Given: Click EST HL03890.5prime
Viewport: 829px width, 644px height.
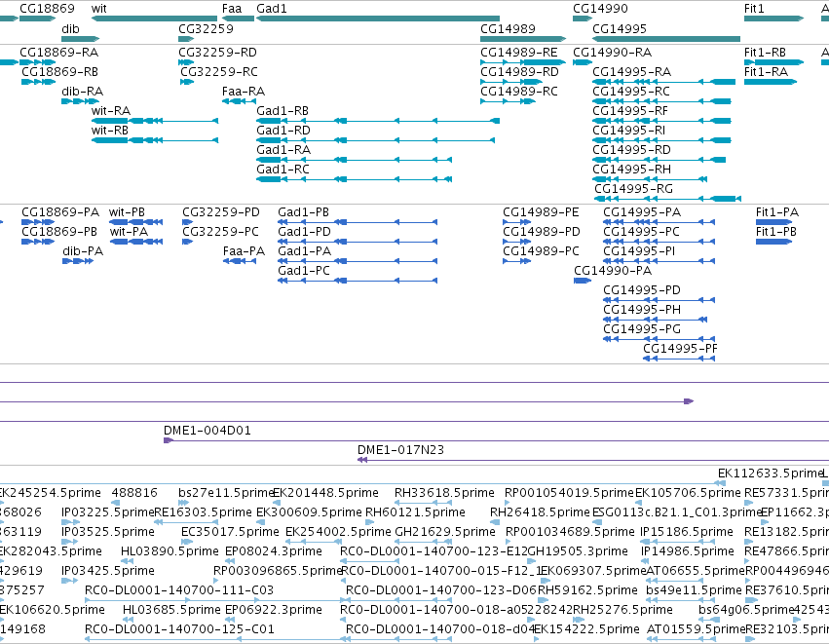Looking at the screenshot, I should (x=128, y=562).
